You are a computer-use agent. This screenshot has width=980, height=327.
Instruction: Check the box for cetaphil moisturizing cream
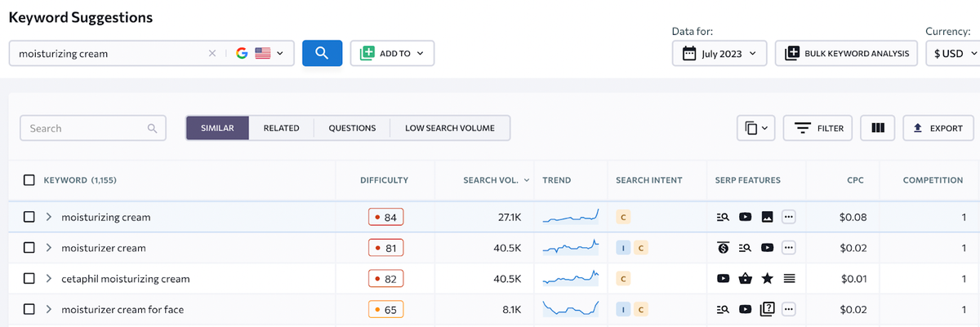(29, 278)
